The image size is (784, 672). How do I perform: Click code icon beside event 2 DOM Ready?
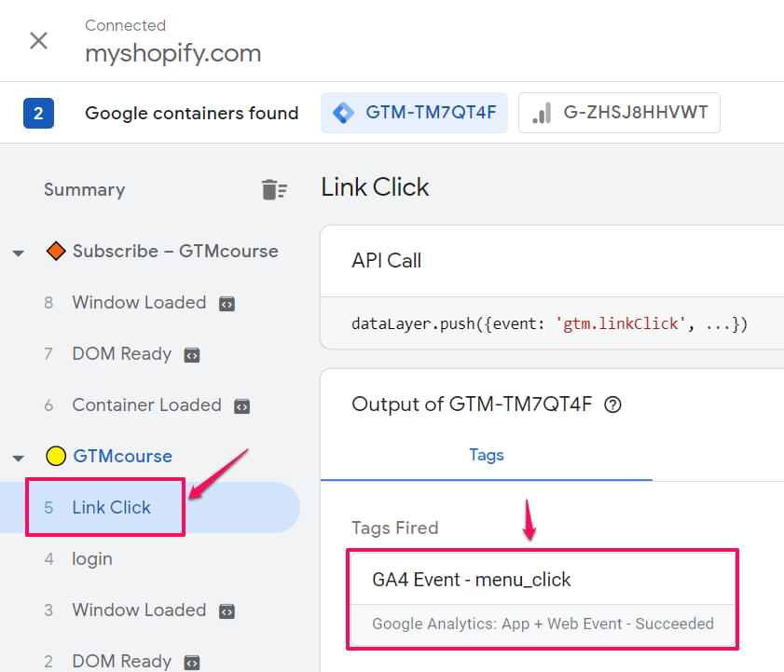[192, 663]
